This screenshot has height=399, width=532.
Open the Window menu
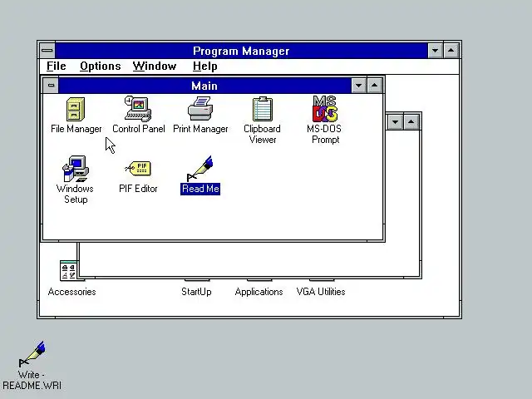(155, 66)
